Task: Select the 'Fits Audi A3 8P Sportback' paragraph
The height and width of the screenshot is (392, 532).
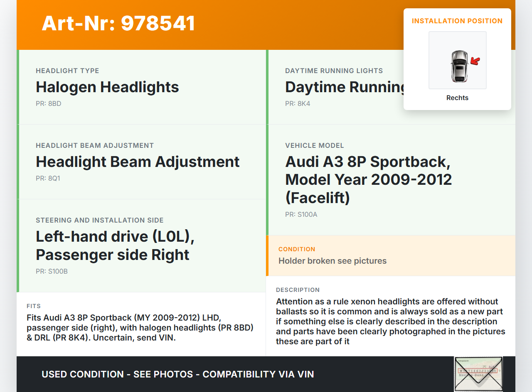Action: pos(140,328)
